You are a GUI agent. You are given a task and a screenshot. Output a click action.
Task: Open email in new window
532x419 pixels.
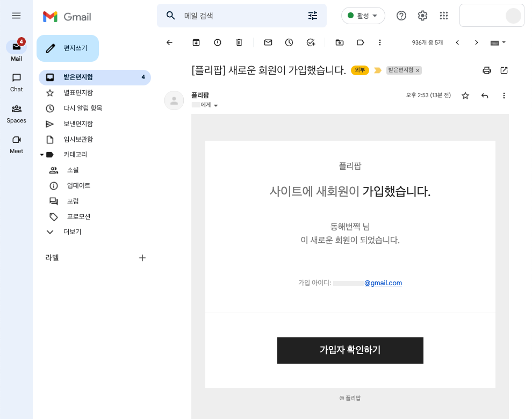[x=504, y=70]
